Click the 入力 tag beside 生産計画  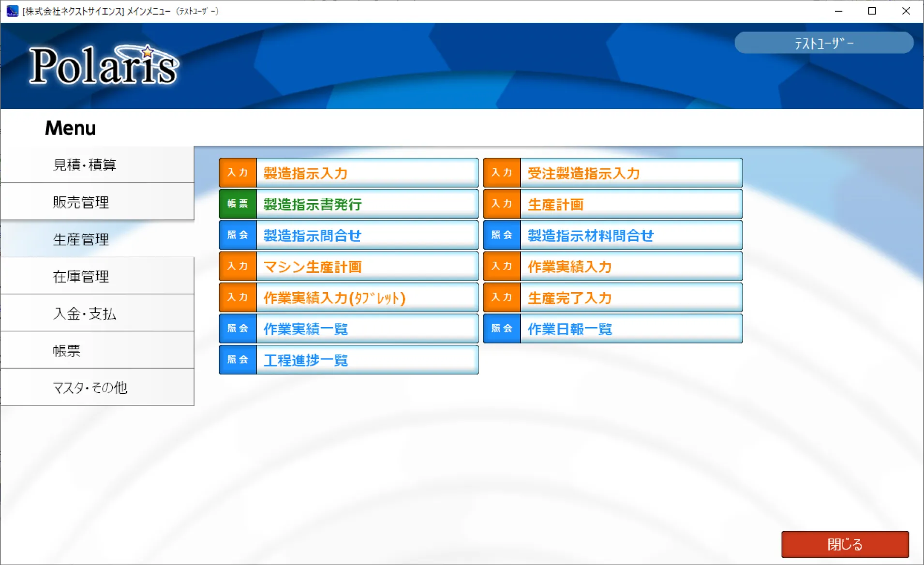click(x=502, y=204)
